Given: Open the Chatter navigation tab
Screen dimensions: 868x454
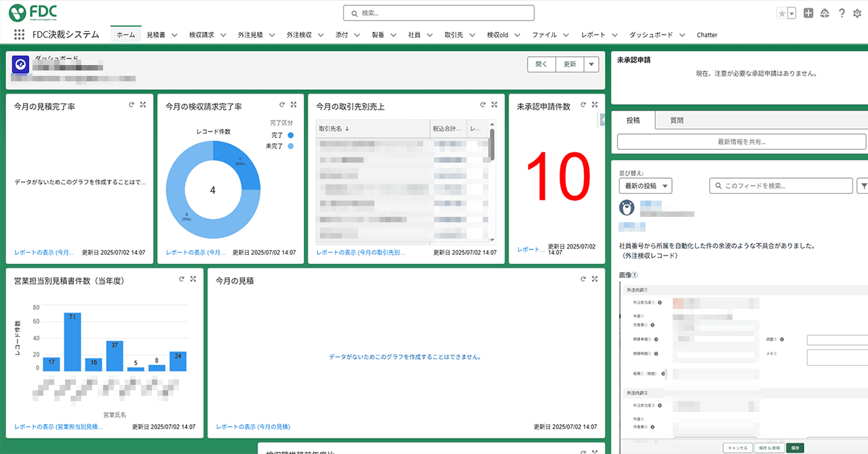Looking at the screenshot, I should (x=707, y=35).
